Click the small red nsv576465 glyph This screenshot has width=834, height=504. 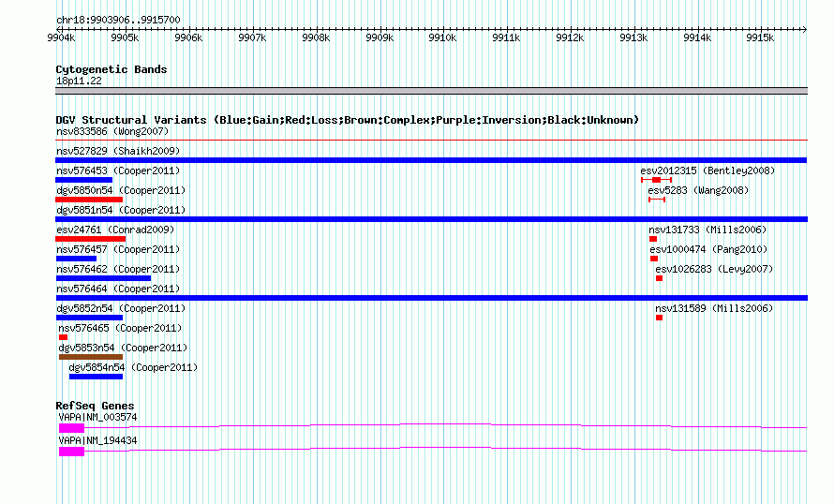point(64,337)
